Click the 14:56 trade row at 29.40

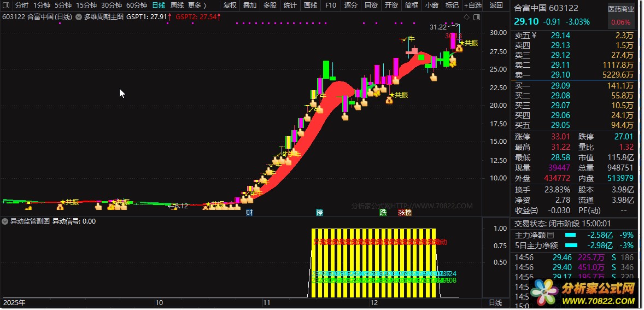click(x=574, y=267)
